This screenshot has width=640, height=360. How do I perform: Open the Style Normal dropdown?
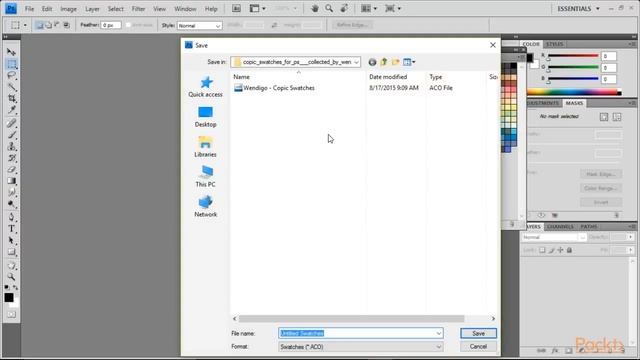coord(200,26)
